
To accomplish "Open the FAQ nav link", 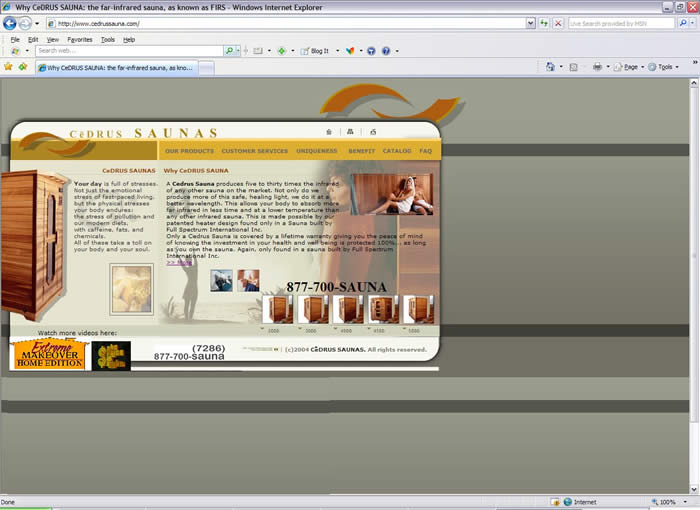I will click(x=425, y=151).
